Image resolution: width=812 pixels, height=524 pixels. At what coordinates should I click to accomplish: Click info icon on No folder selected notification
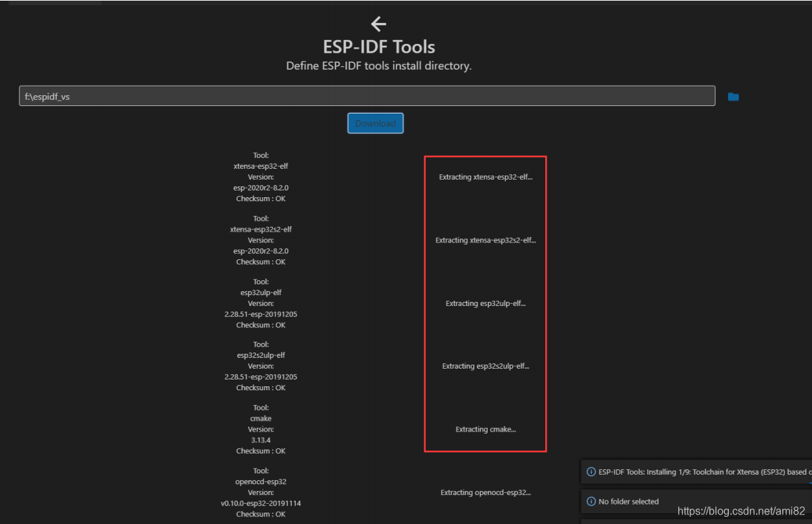591,501
